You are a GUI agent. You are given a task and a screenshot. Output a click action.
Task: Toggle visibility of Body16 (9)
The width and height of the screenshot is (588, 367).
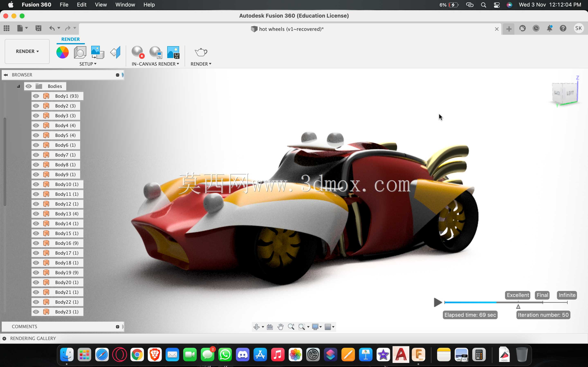tap(36, 243)
